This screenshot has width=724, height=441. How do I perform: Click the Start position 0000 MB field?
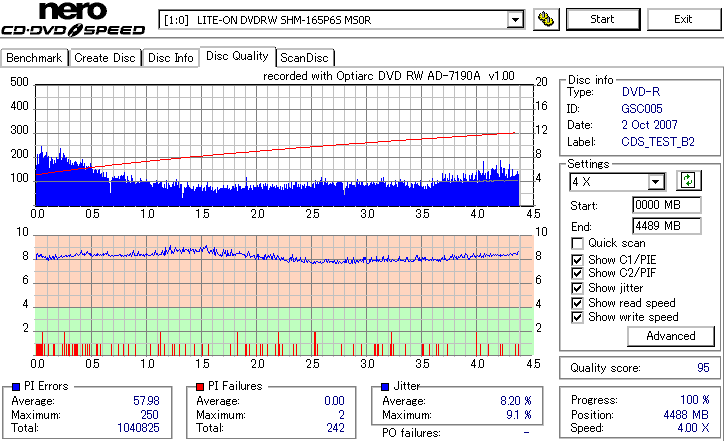coord(666,205)
